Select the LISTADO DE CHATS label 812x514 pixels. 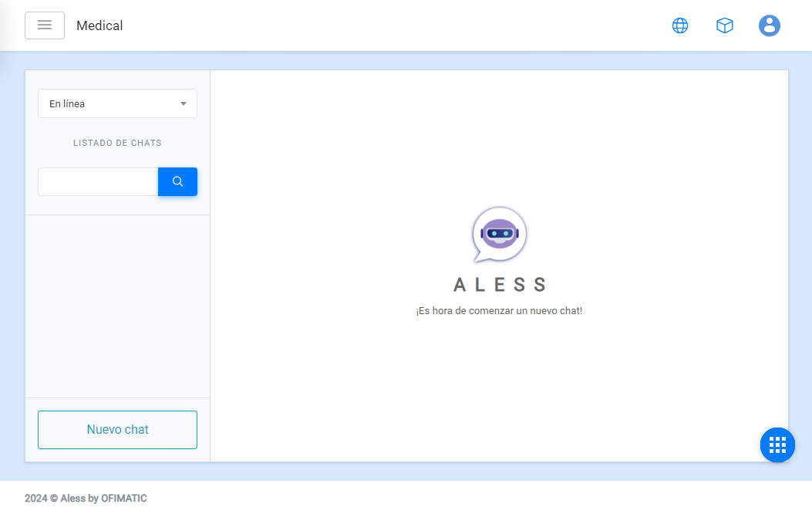pos(117,143)
